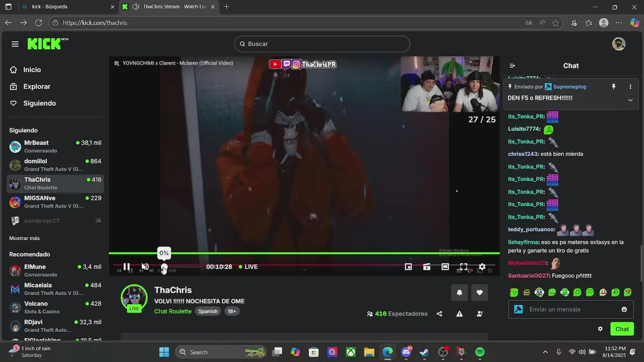
Task: Click teddy_portuanoo username in chat
Action: 531,229
